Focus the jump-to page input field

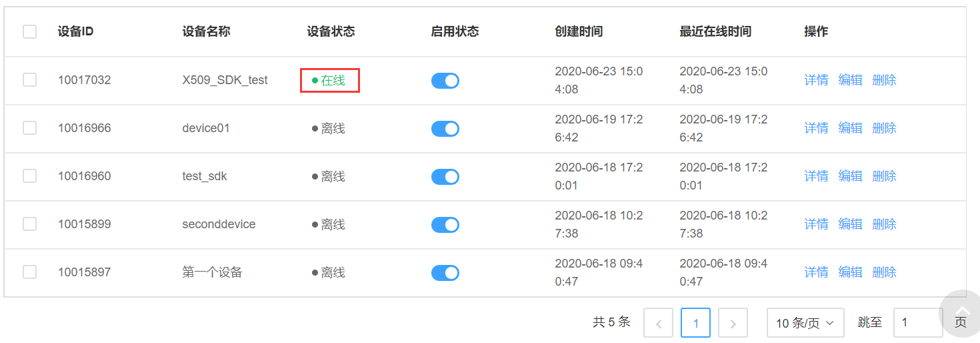(918, 323)
